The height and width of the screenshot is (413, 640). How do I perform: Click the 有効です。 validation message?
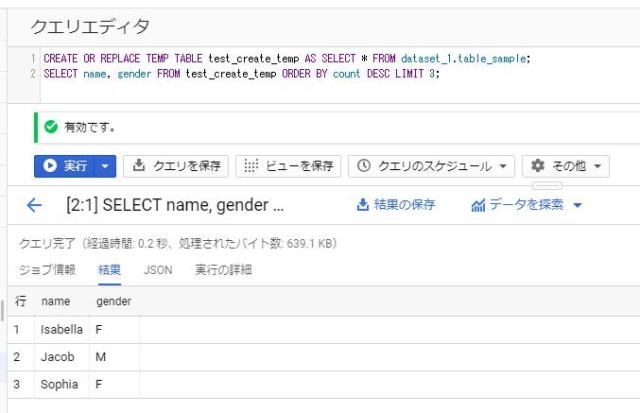click(89, 127)
